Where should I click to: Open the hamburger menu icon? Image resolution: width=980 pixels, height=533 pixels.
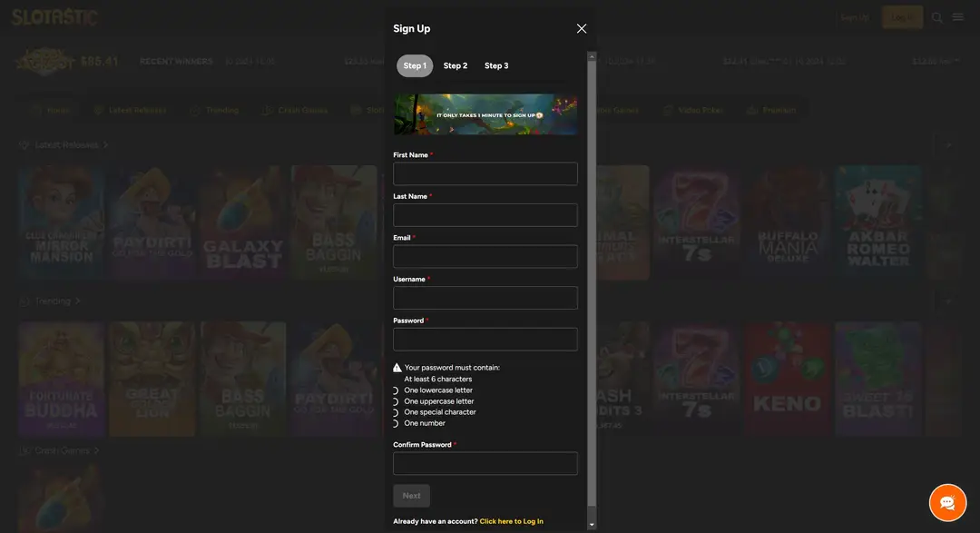click(958, 17)
